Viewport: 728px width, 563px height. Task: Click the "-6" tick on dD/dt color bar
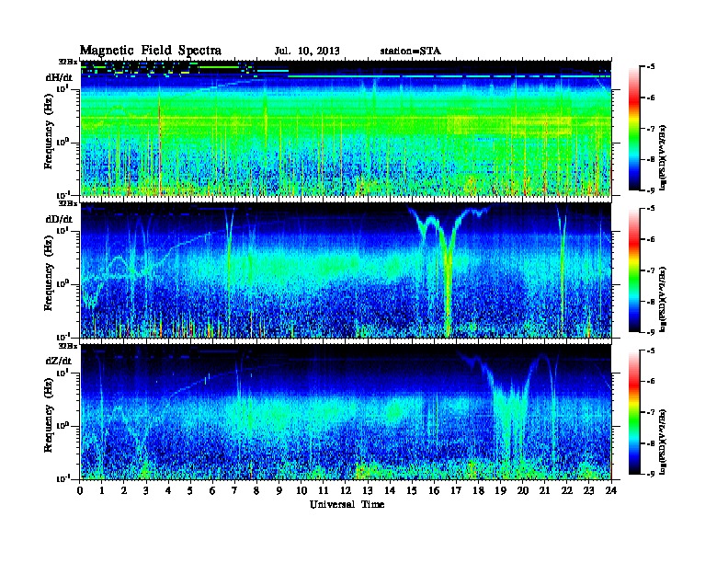point(651,239)
